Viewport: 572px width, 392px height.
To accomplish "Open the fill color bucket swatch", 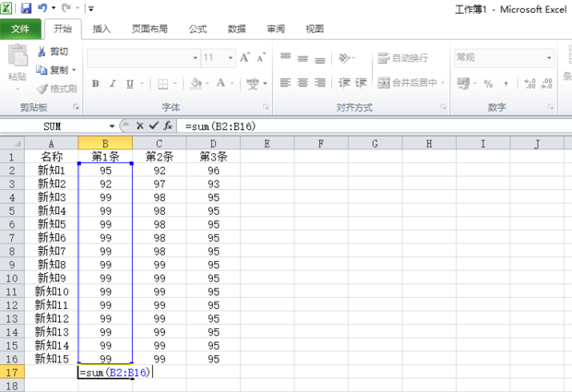I will click(195, 83).
